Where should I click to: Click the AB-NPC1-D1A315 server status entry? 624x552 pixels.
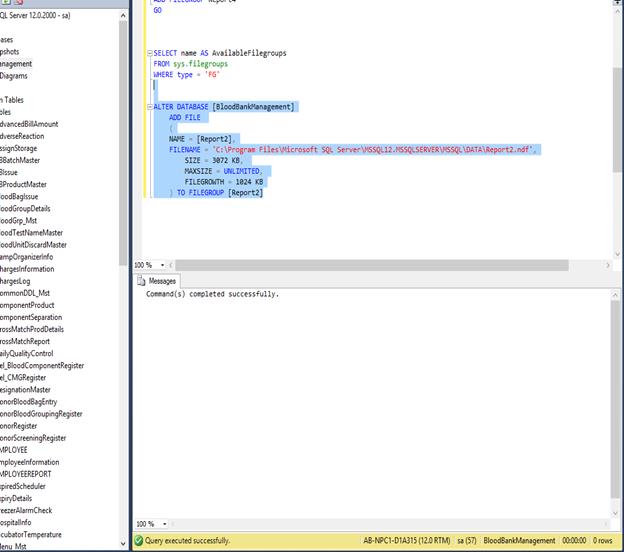(x=407, y=540)
